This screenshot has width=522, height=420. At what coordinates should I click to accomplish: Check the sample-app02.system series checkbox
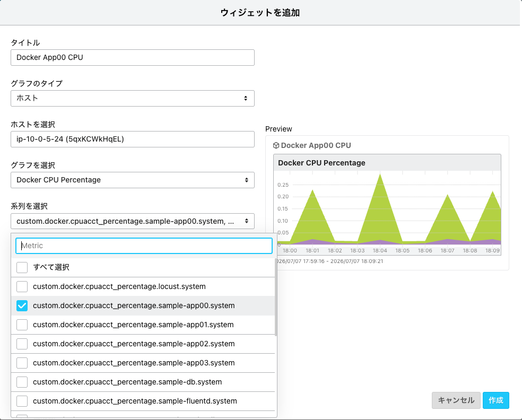[x=22, y=344]
